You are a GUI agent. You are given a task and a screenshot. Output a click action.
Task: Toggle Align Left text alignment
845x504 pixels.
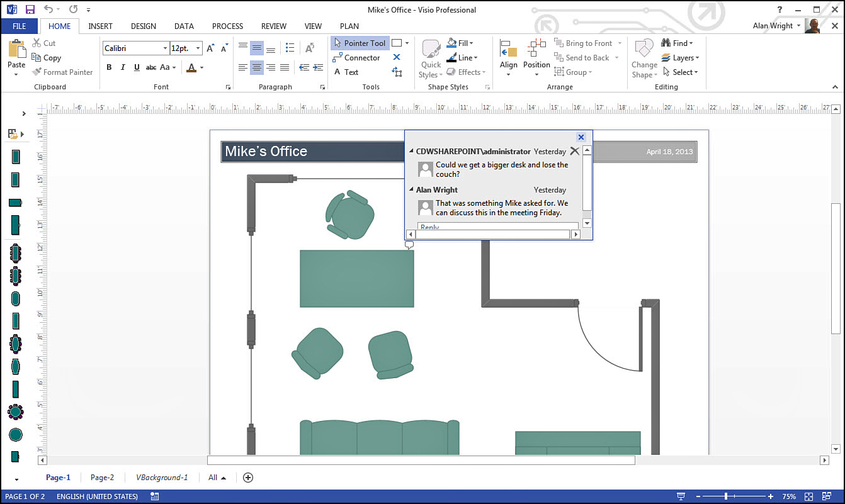pyautogui.click(x=243, y=67)
